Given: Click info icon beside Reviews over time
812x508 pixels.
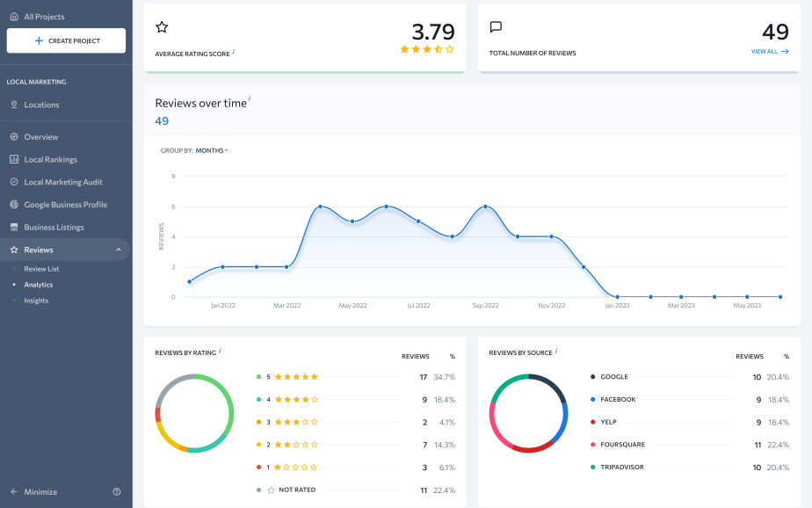Looking at the screenshot, I should (250, 98).
